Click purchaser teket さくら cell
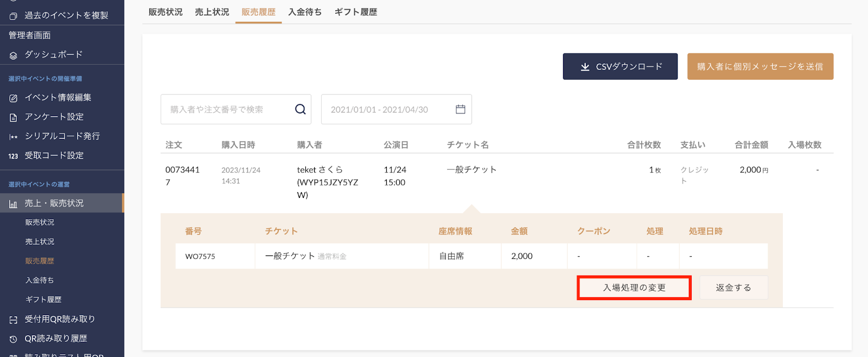 point(328,182)
